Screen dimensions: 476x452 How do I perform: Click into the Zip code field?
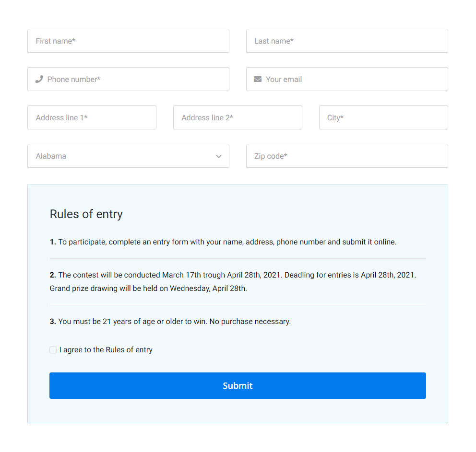pos(347,156)
